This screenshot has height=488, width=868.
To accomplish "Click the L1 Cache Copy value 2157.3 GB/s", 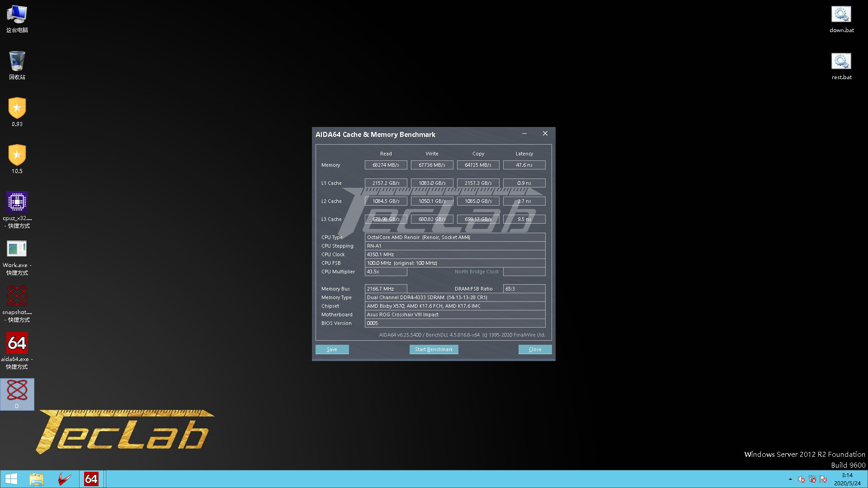I will [478, 183].
